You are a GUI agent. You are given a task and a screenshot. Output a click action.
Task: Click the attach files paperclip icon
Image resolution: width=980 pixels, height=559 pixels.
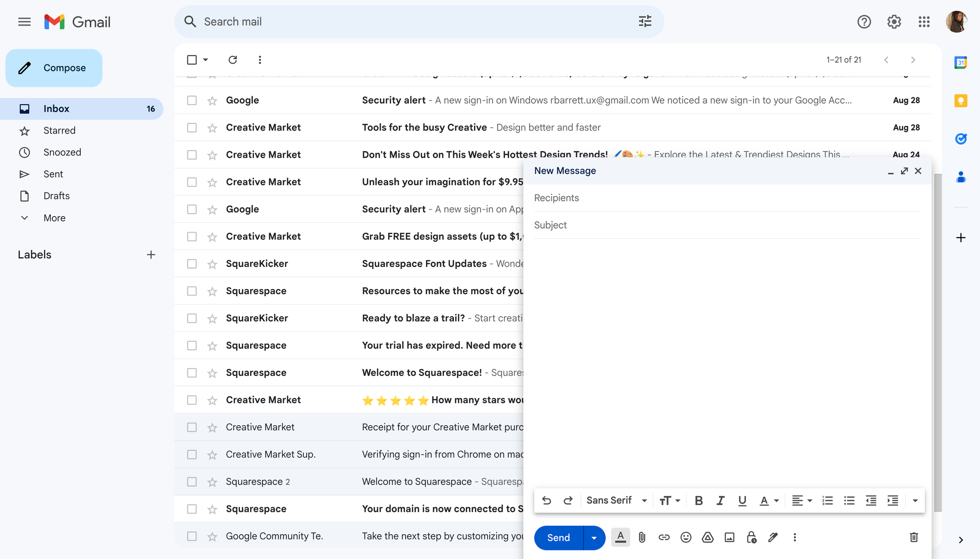click(642, 537)
